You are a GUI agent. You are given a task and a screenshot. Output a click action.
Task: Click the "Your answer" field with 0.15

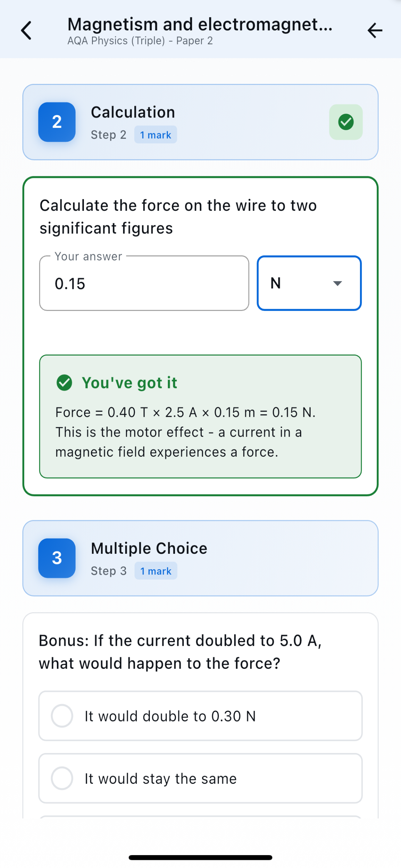[144, 283]
